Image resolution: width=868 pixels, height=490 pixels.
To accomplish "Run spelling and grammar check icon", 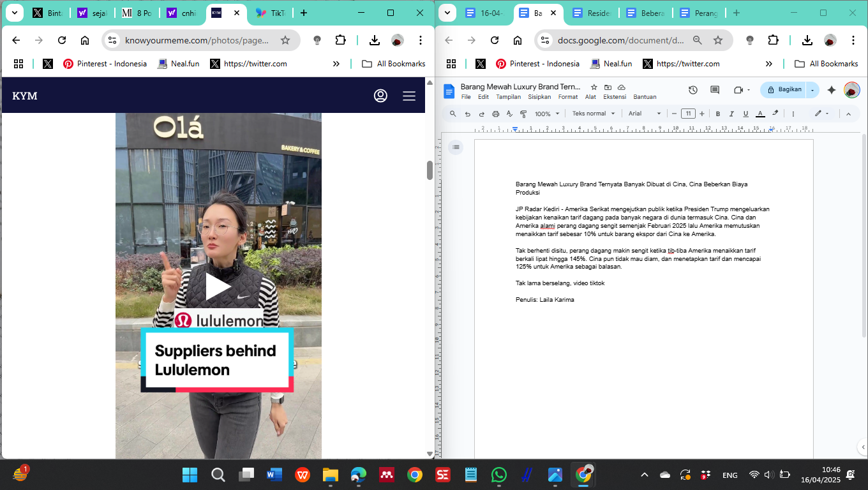I will (509, 114).
